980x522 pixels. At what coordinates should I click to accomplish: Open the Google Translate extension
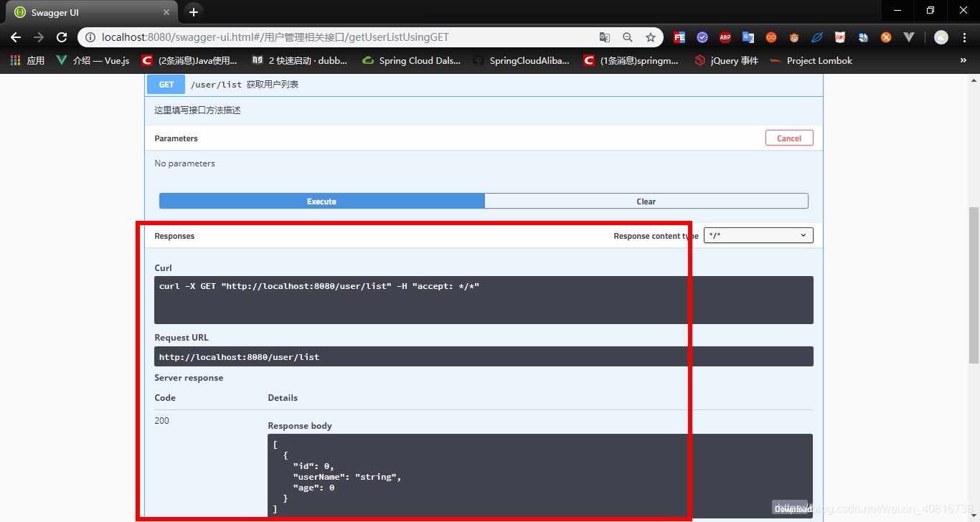pyautogui.click(x=748, y=37)
